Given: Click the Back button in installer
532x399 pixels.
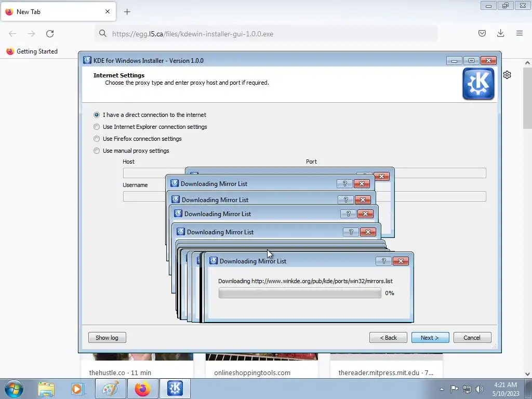Looking at the screenshot, I should click(388, 338).
